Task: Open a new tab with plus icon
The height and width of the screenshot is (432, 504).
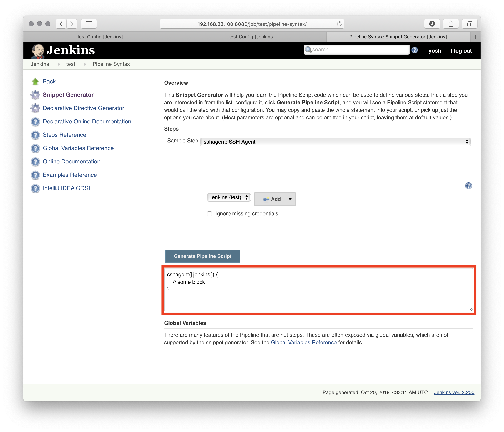Action: [475, 37]
